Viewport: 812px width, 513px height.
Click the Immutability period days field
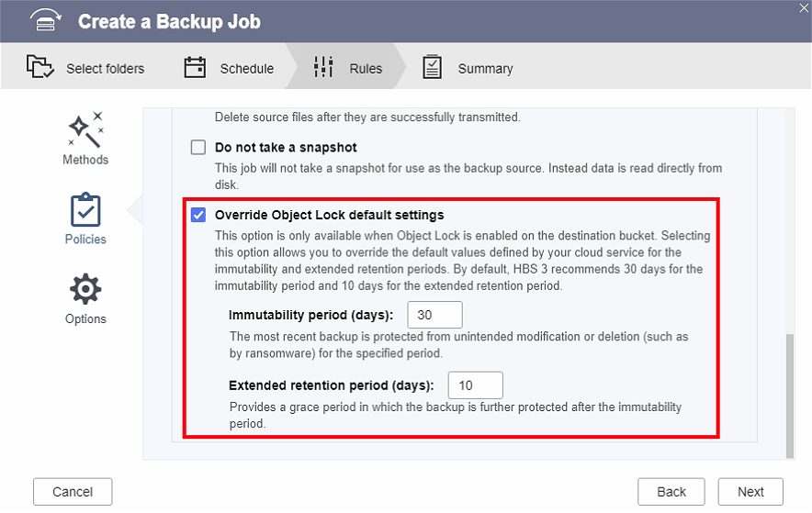click(x=434, y=315)
